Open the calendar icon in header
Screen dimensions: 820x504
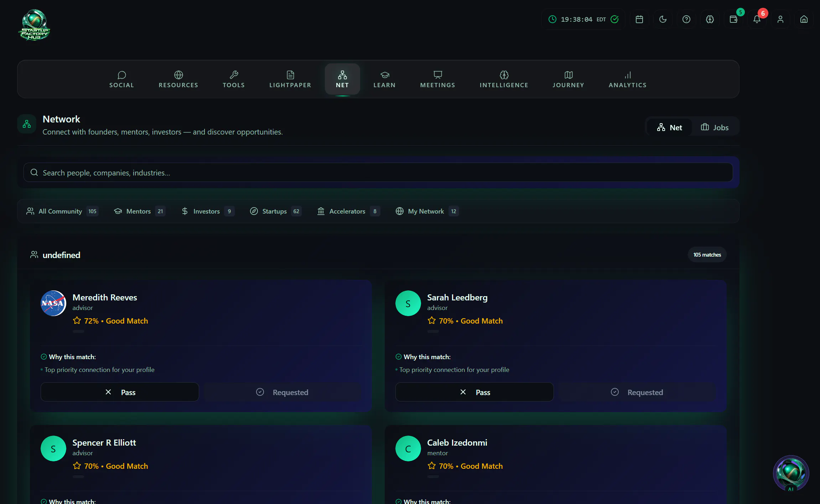639,19
